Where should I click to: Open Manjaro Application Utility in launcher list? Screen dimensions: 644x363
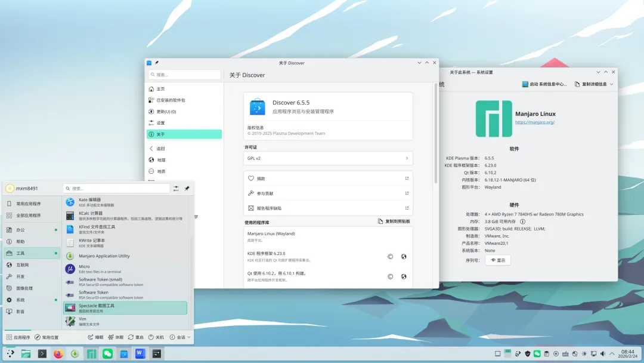pos(125,256)
